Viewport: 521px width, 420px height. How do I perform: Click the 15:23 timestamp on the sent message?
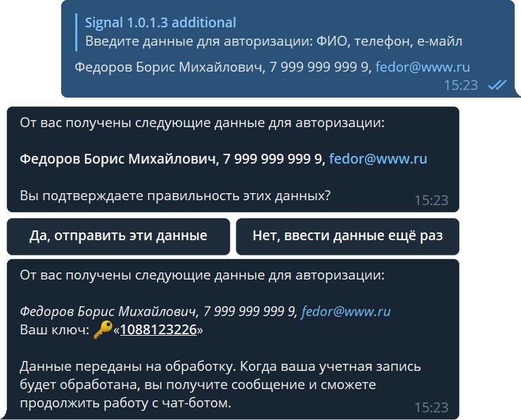(461, 85)
